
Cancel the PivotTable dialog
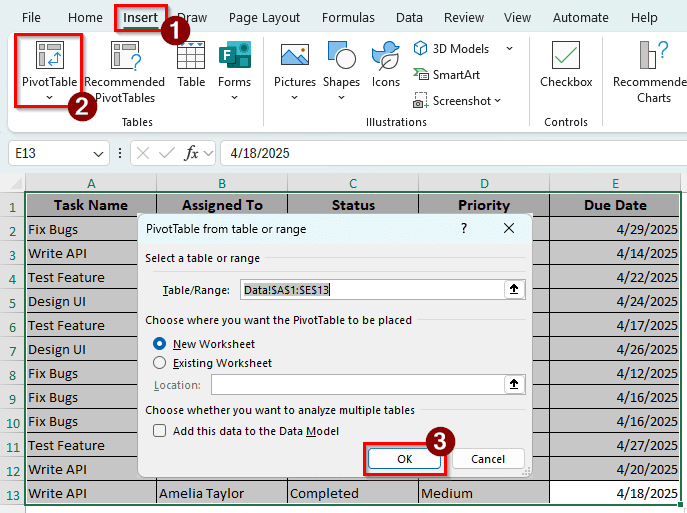pyautogui.click(x=488, y=459)
